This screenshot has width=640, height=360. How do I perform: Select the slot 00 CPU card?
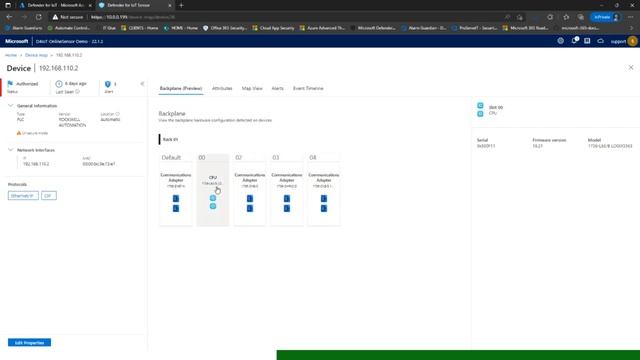[x=213, y=190]
